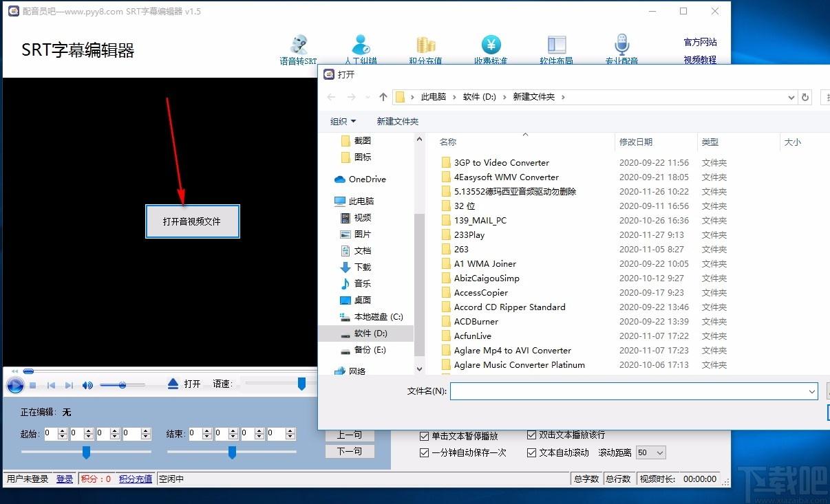Click the 打开音视频文件 button
The image size is (830, 504).
[x=192, y=221]
